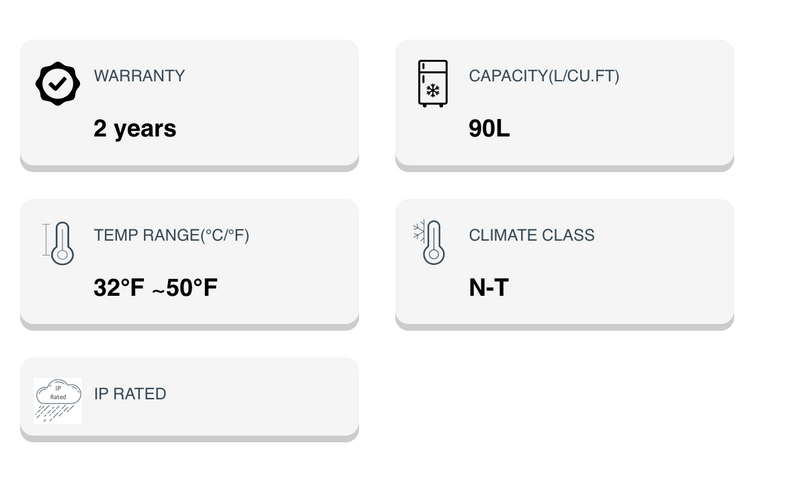Click the "32°F ~50°F" temperature value

pos(155,288)
